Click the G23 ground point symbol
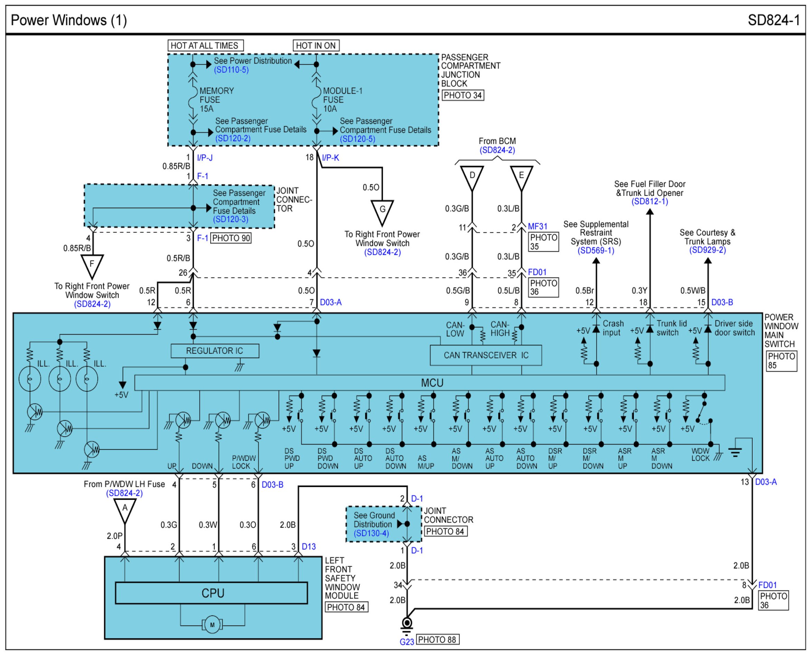The height and width of the screenshot is (656, 812). pos(407,623)
